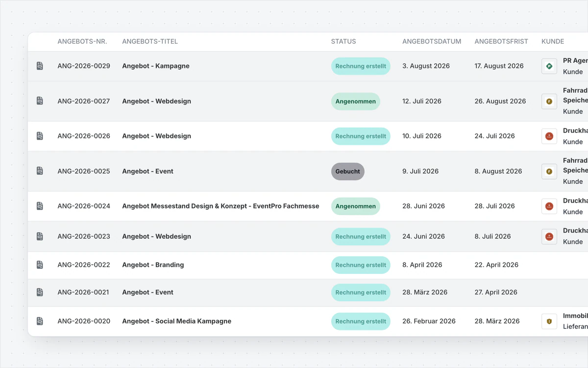Click deadline 26. August 2026
Viewport: 588px width, 368px height.
tap(500, 101)
